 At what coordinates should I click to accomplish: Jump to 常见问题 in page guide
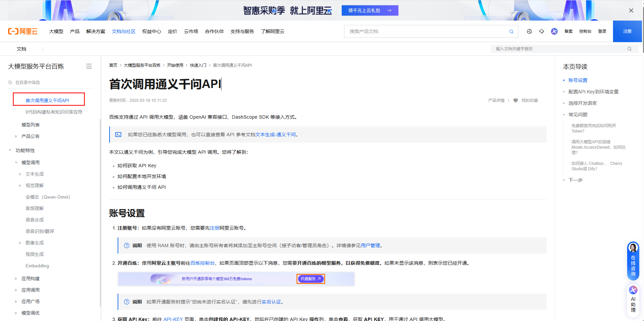[x=578, y=115]
